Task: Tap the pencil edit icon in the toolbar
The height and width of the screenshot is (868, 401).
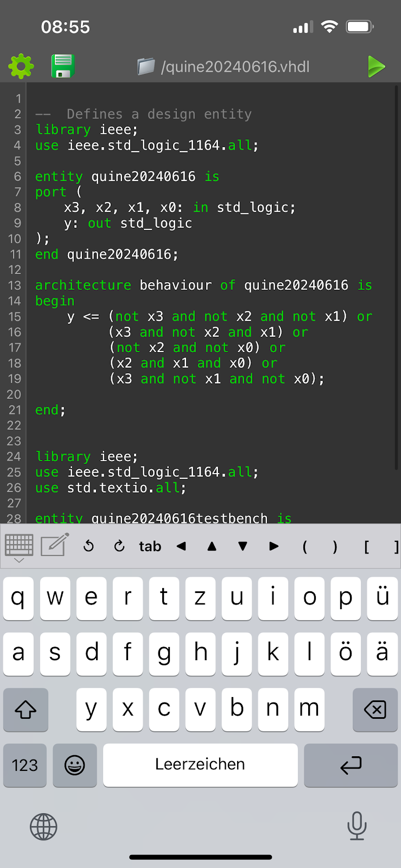Action: click(55, 545)
